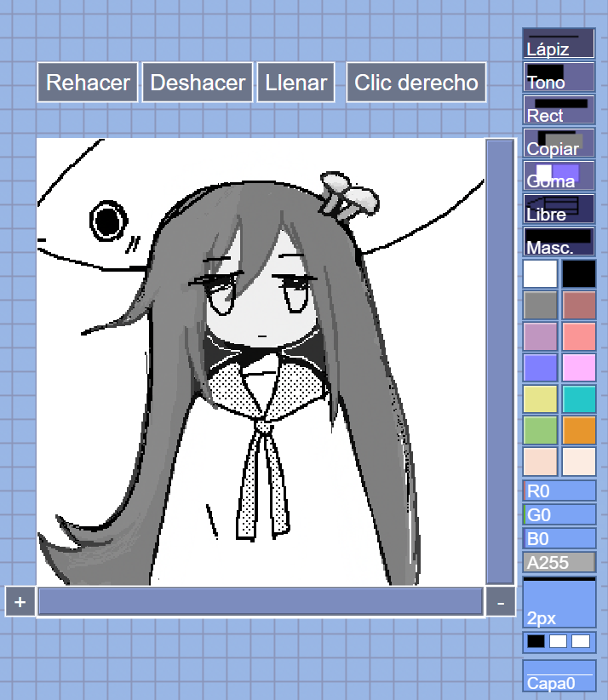Pick the gray color swatch

tap(540, 305)
